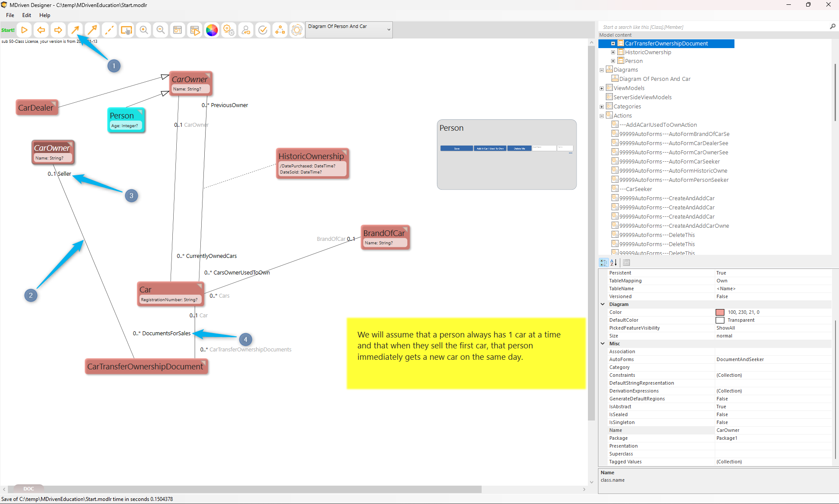Click the green Start! button
The image size is (839, 504).
[8, 30]
